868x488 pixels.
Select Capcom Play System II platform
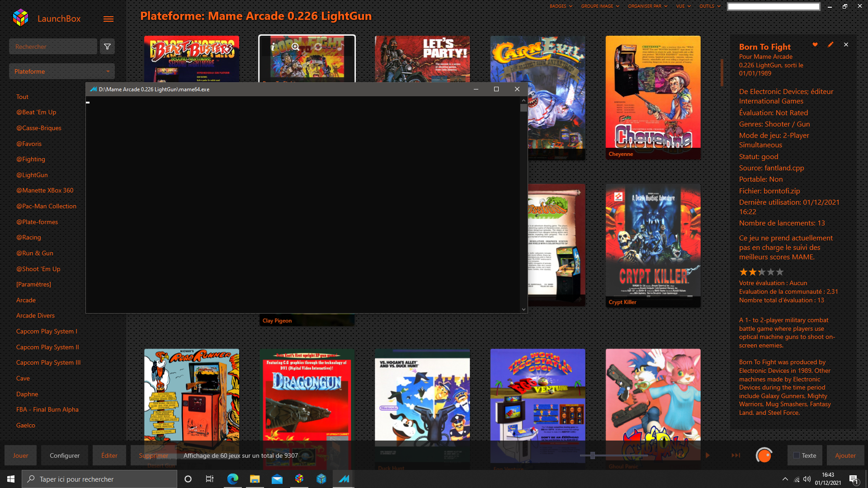(x=47, y=347)
